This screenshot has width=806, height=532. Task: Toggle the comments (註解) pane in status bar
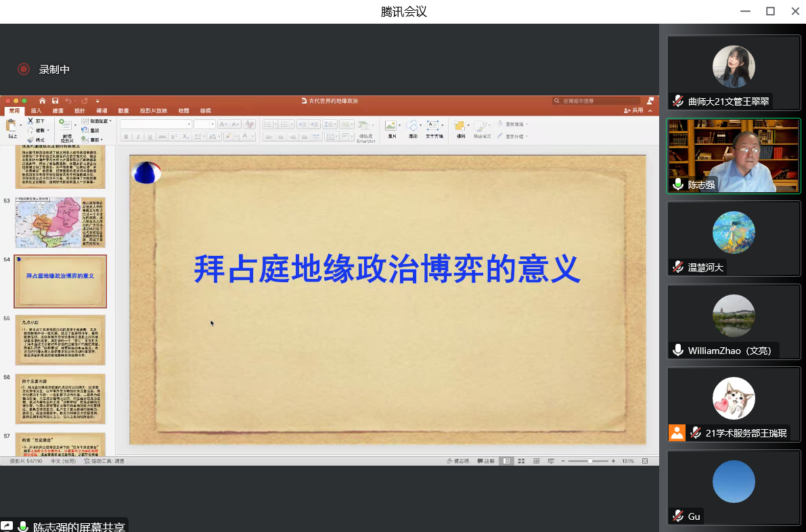pos(485,461)
